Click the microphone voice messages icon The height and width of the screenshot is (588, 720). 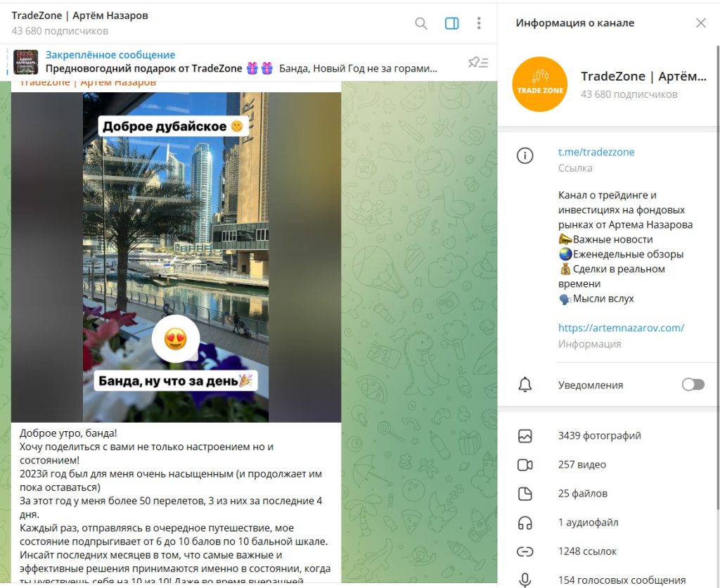pos(525,580)
